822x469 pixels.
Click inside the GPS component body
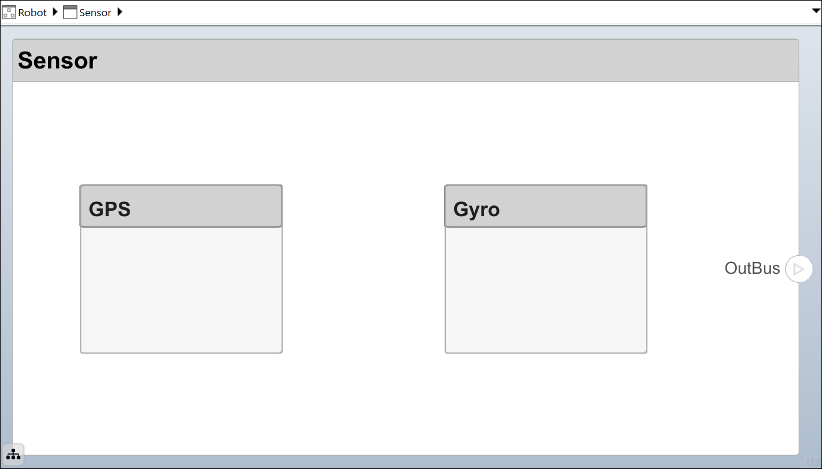point(181,290)
